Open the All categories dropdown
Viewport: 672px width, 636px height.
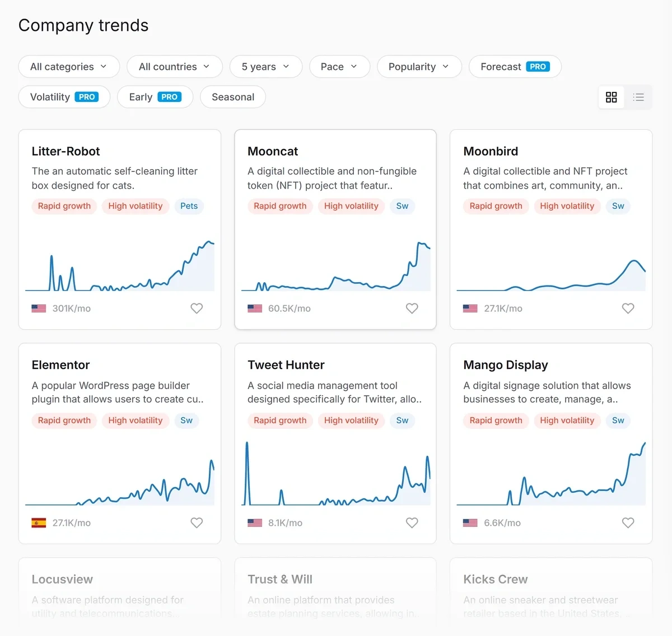[69, 67]
